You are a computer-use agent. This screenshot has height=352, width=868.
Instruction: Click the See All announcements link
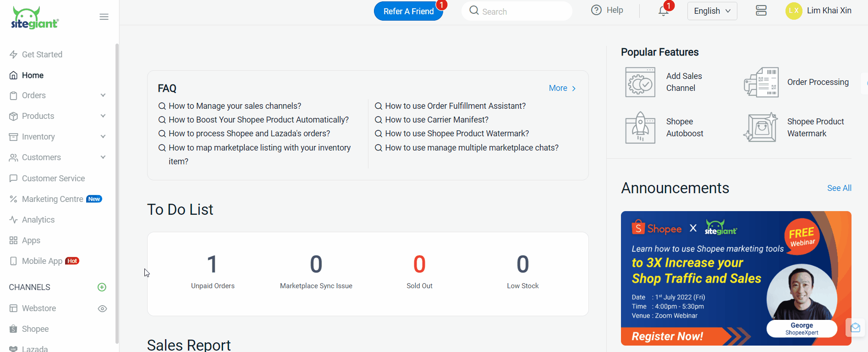[839, 188]
